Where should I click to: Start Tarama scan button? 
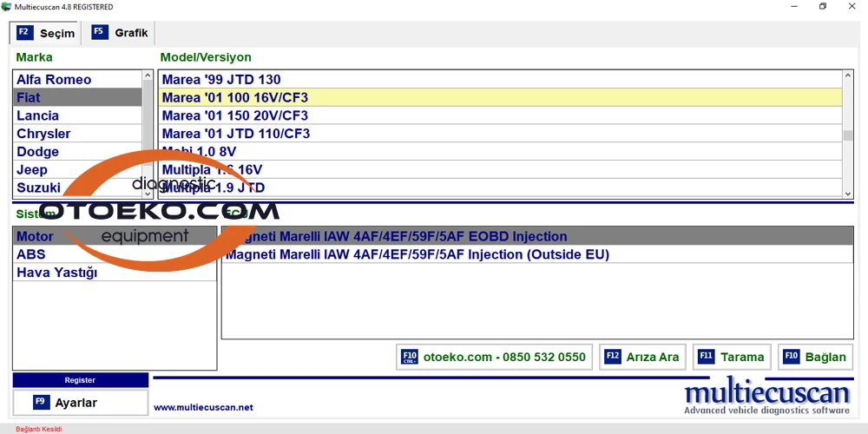click(x=732, y=357)
